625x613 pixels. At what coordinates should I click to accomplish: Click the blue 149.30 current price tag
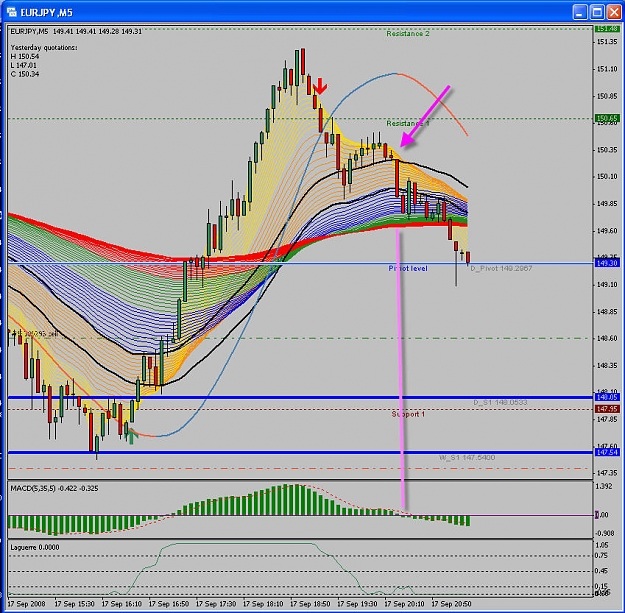coord(607,263)
